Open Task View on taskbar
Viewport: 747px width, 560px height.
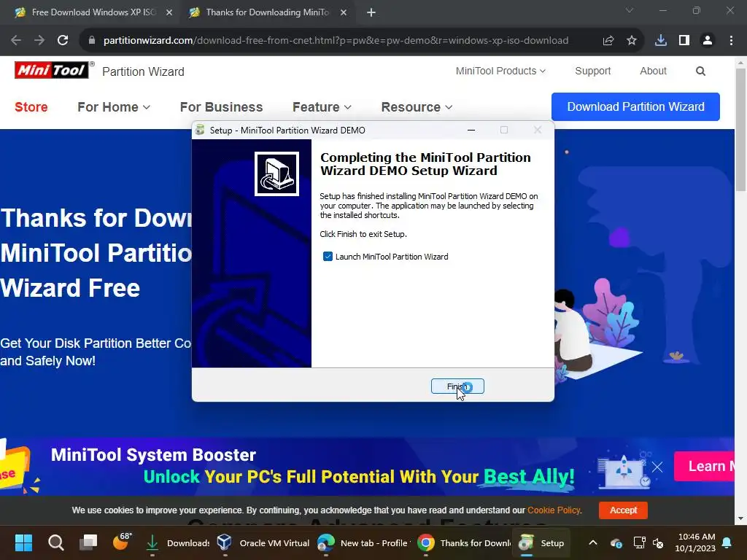pyautogui.click(x=88, y=542)
